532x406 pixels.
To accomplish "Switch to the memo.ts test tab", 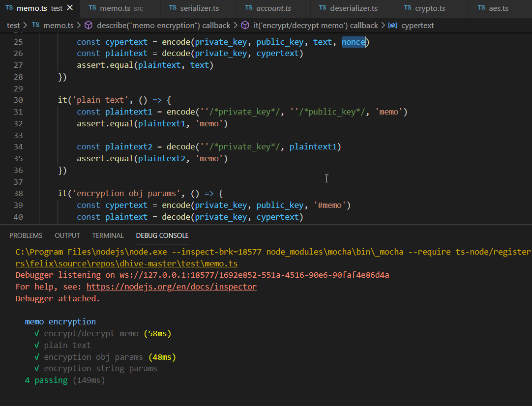I will (40, 8).
